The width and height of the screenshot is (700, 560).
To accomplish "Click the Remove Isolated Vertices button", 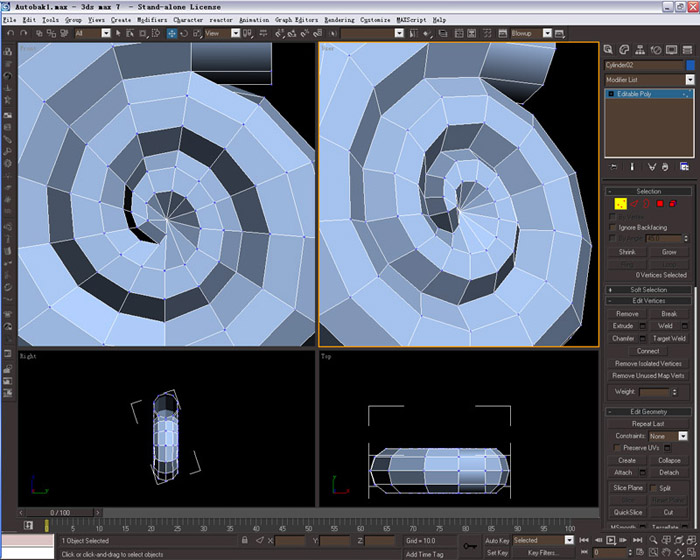I will coord(648,364).
